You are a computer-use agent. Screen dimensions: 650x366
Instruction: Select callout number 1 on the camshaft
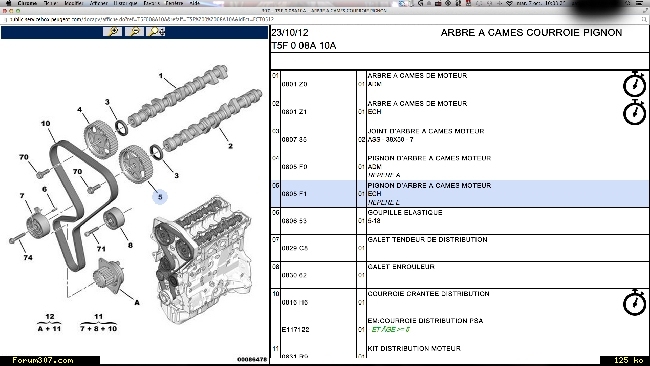coord(160,76)
